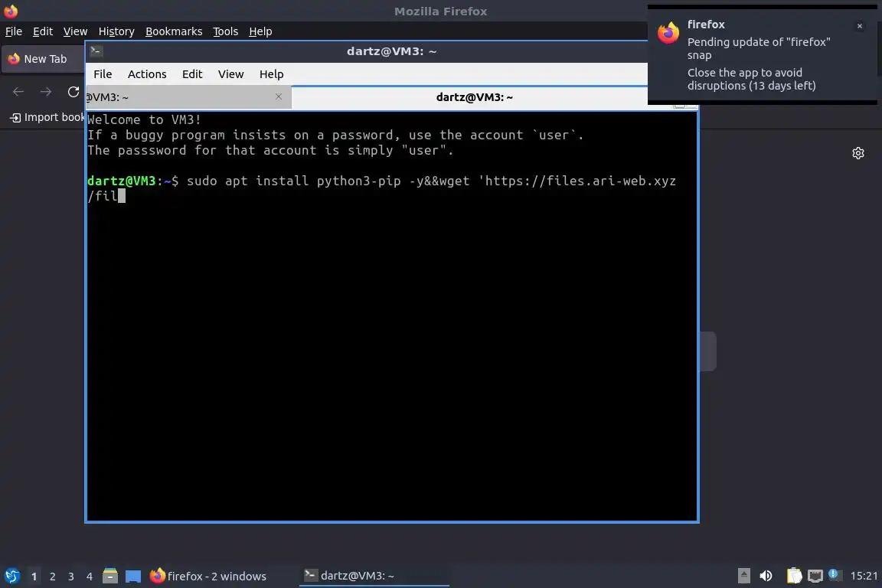Open the terminal View menu
882x588 pixels.
click(230, 74)
